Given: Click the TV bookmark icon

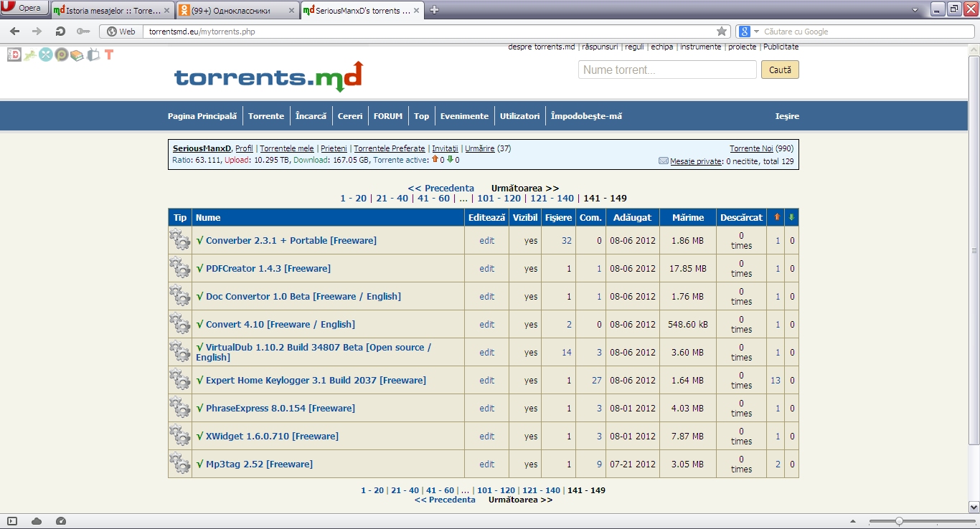Looking at the screenshot, I should pyautogui.click(x=93, y=54).
